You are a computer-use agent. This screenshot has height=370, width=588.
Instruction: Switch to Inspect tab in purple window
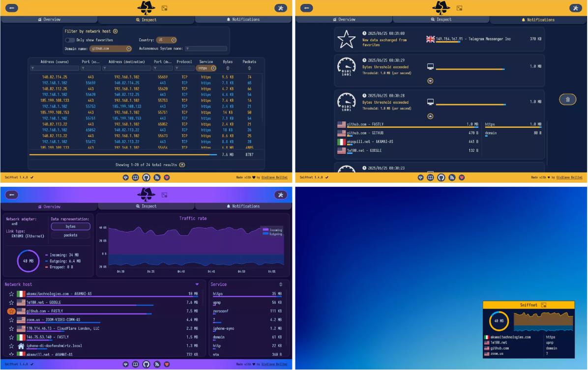[x=146, y=206]
